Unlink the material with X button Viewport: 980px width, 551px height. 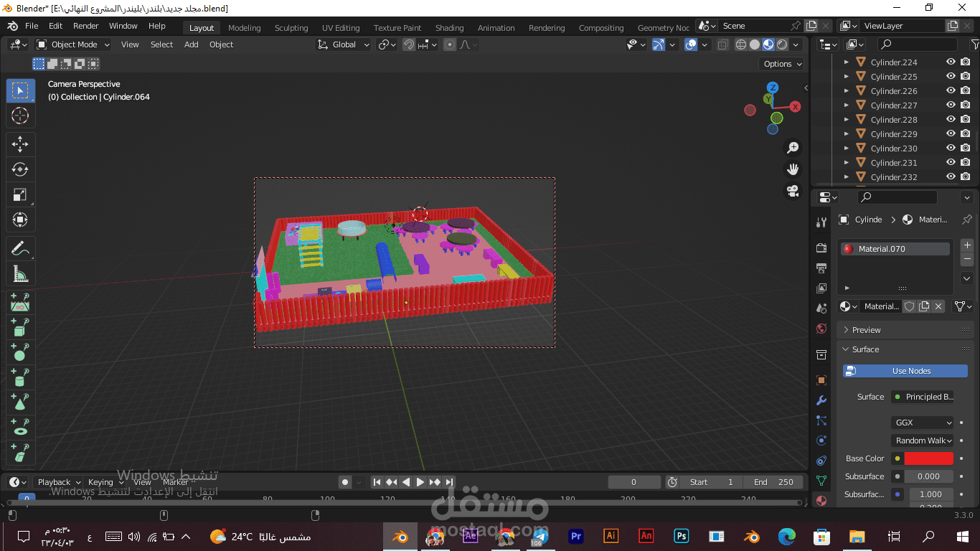938,306
